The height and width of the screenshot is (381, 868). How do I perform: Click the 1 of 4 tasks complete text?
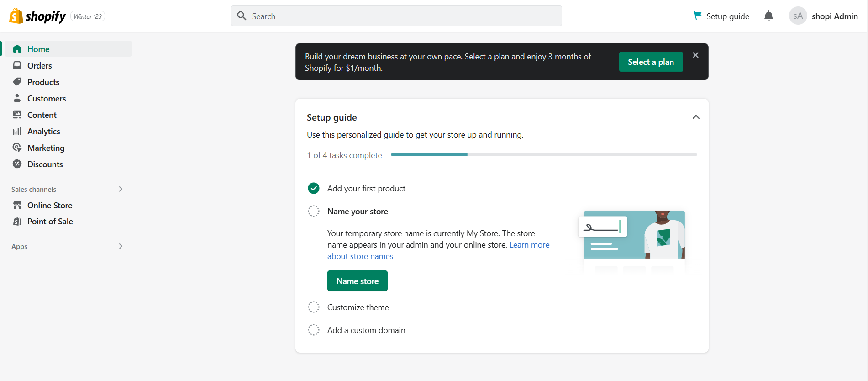(x=344, y=155)
